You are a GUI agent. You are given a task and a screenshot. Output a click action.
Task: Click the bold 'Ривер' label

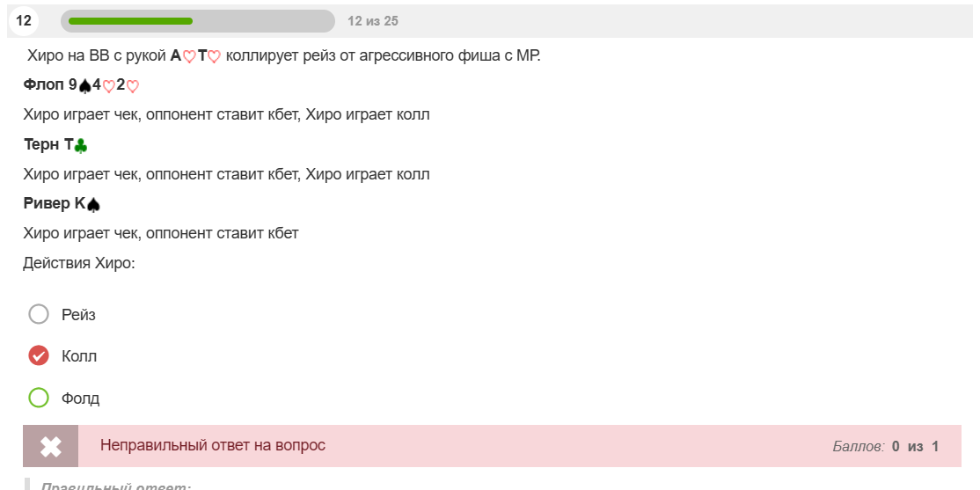(47, 204)
